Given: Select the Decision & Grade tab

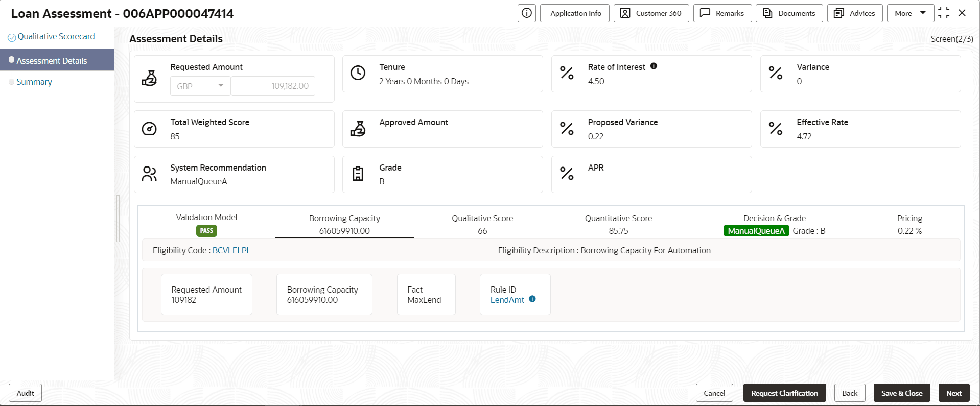Looking at the screenshot, I should pos(774,224).
